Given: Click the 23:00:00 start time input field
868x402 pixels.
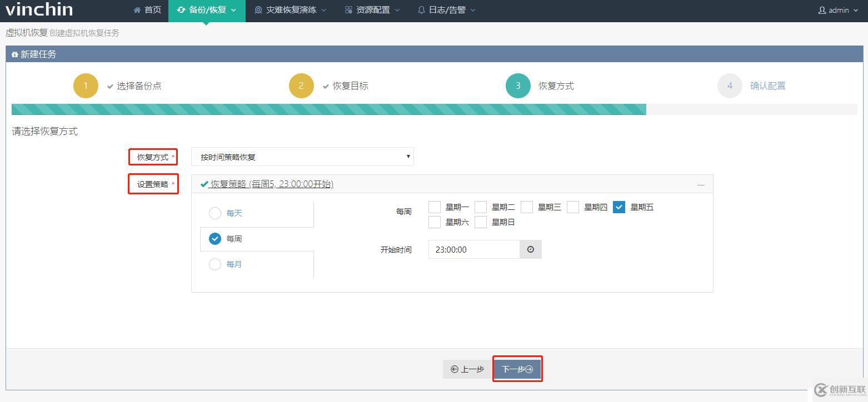Looking at the screenshot, I should [472, 249].
